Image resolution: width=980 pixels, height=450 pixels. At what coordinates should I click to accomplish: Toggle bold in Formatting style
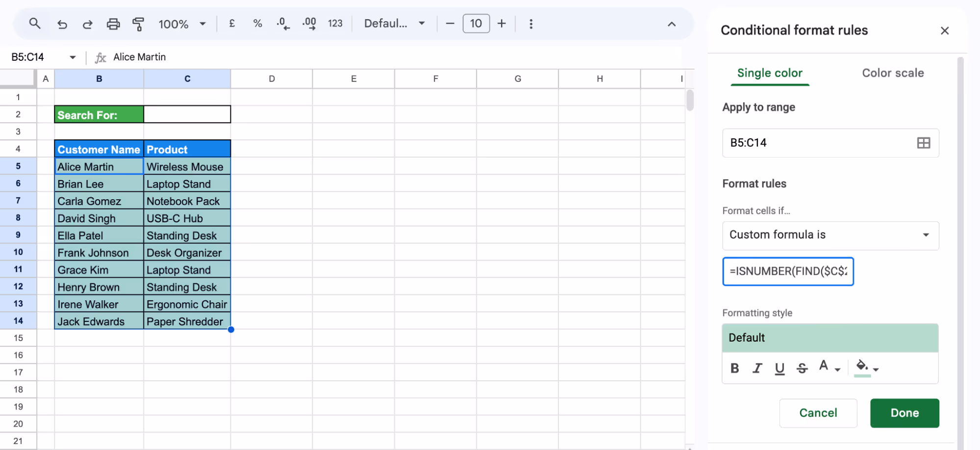click(734, 368)
